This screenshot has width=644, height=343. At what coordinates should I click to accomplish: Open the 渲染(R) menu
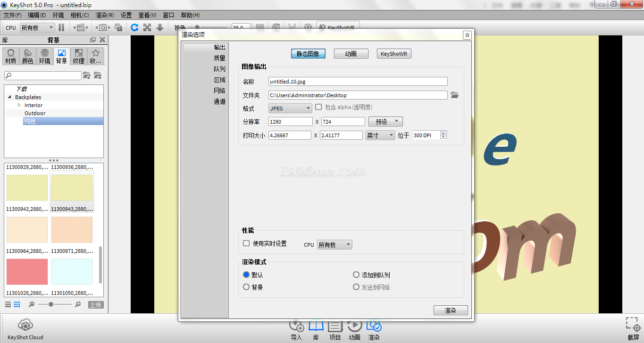tap(104, 15)
